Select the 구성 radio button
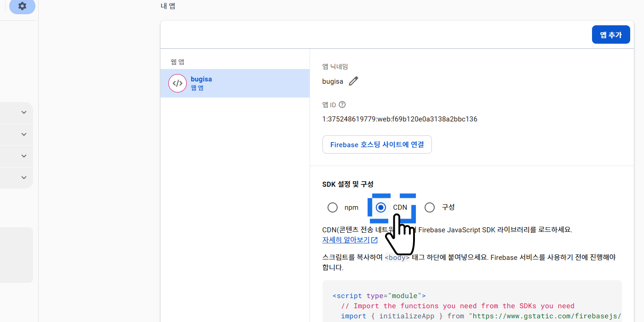The width and height of the screenshot is (644, 322). click(430, 207)
